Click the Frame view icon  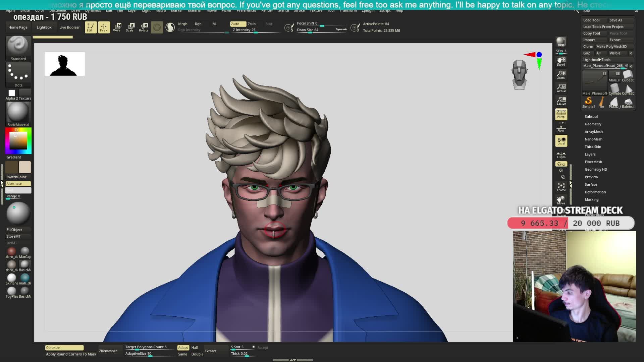(x=561, y=187)
